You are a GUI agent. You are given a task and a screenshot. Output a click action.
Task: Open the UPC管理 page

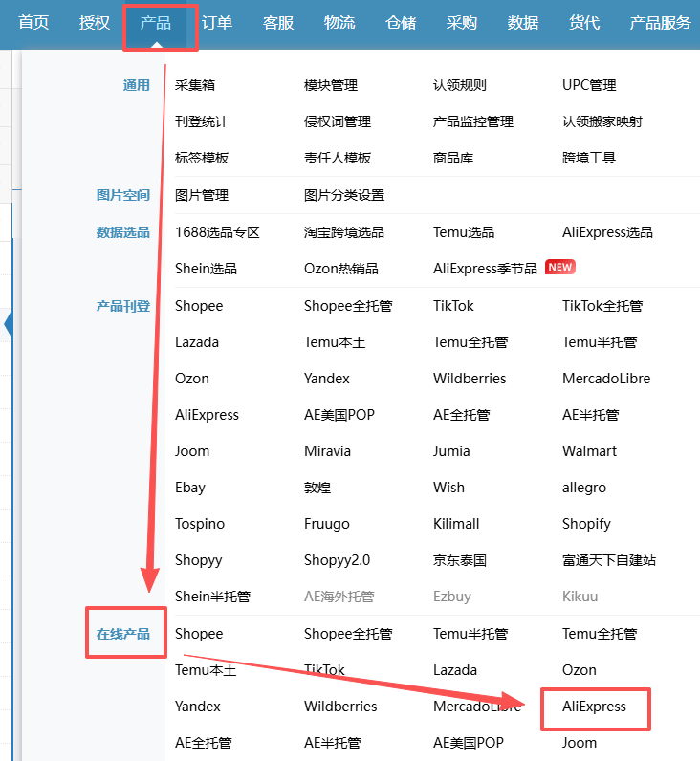(x=589, y=85)
